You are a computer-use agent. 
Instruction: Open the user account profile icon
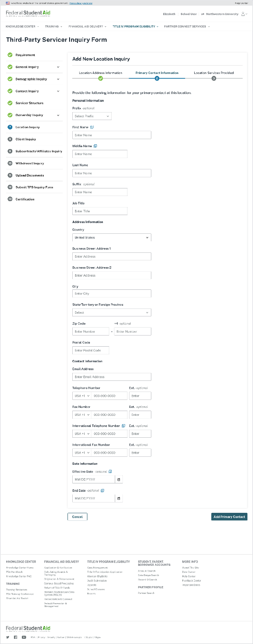244,14
